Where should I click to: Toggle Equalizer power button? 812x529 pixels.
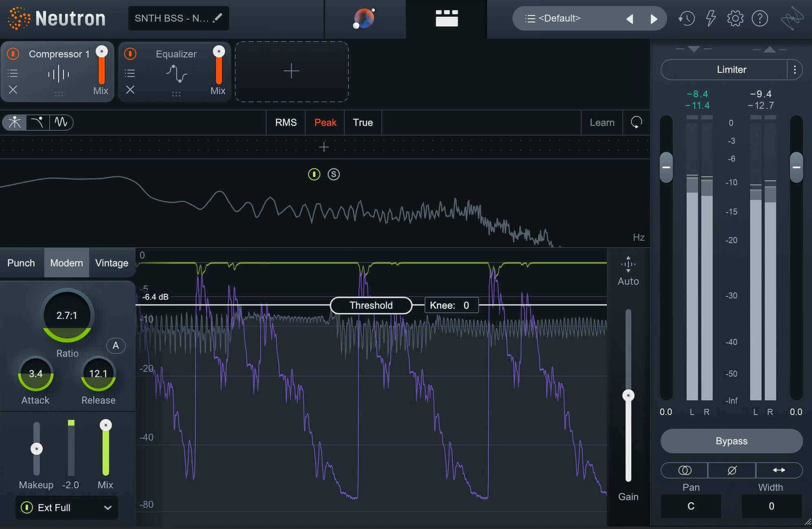(x=130, y=54)
